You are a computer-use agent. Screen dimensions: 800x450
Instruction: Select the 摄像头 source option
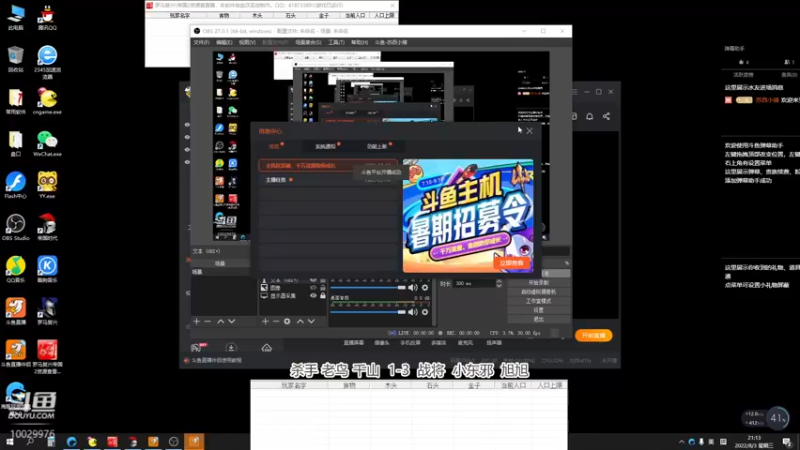382,343
